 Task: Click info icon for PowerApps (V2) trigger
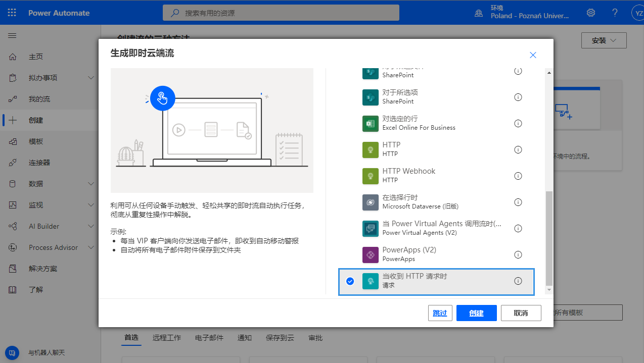coord(518,254)
